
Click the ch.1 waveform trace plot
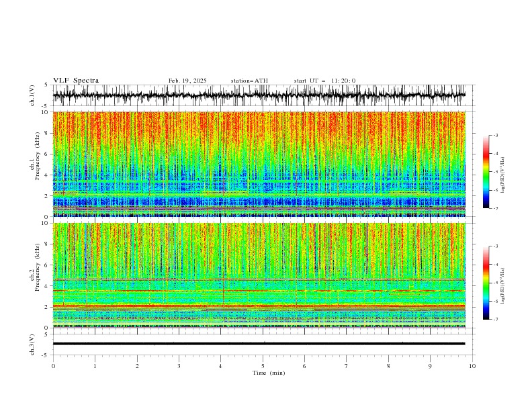click(259, 95)
